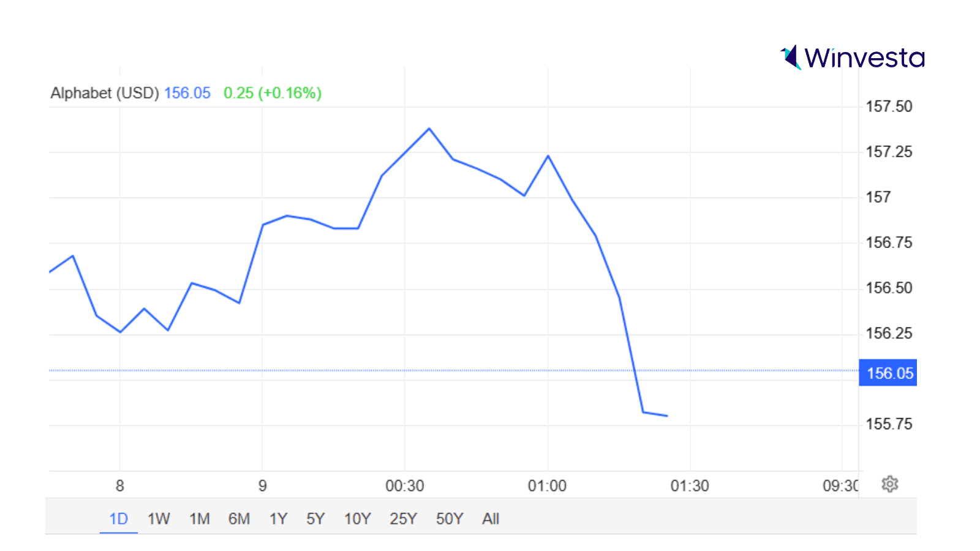This screenshot has width=980, height=551.
Task: Switch to the 1M time range
Action: (x=199, y=519)
